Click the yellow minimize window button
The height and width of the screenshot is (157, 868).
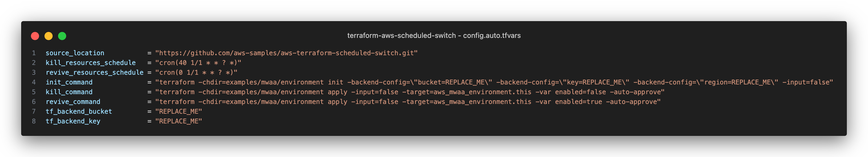[x=49, y=36]
